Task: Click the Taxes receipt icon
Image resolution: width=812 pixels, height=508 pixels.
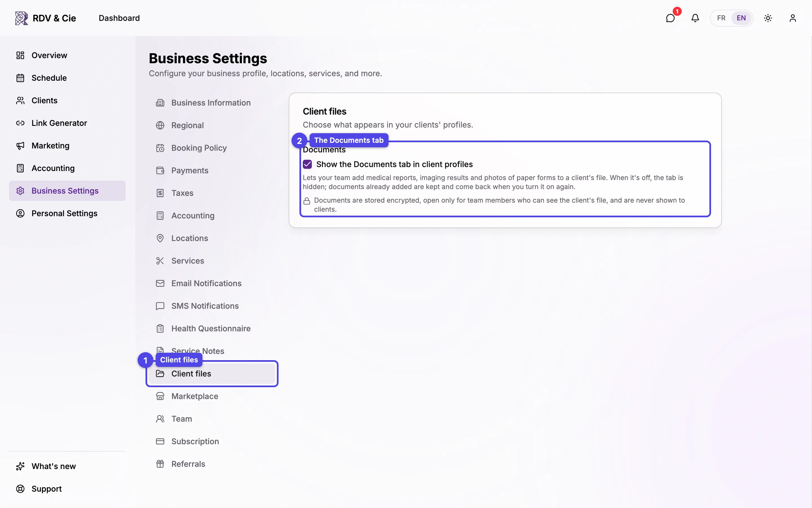Action: pyautogui.click(x=160, y=193)
